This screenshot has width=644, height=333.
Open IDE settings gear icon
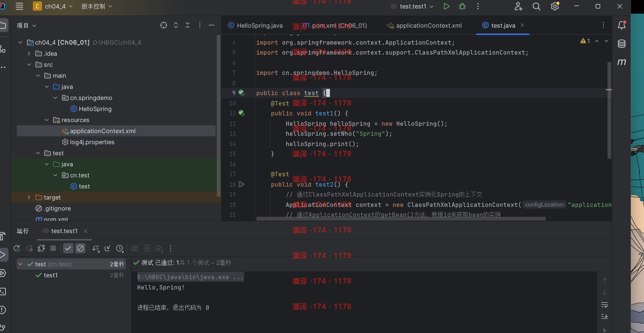(x=555, y=6)
